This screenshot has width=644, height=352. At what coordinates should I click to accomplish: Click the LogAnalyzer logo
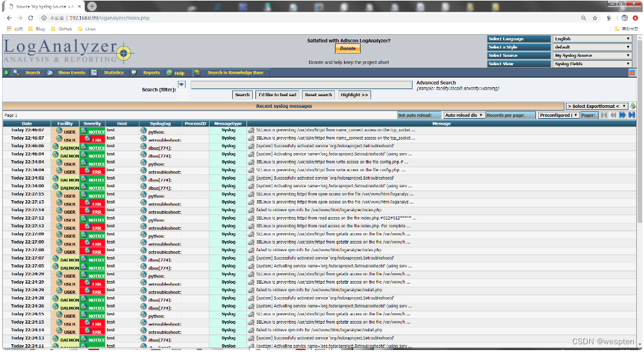click(x=68, y=52)
